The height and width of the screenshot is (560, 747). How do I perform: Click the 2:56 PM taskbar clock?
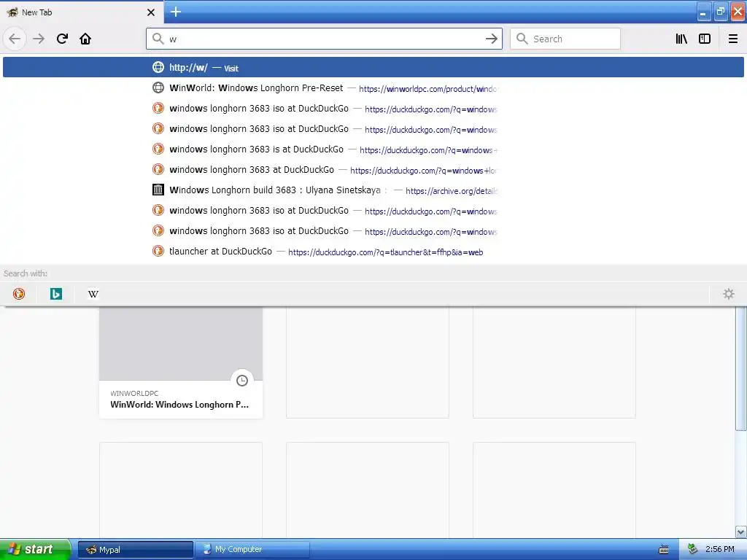720,550
